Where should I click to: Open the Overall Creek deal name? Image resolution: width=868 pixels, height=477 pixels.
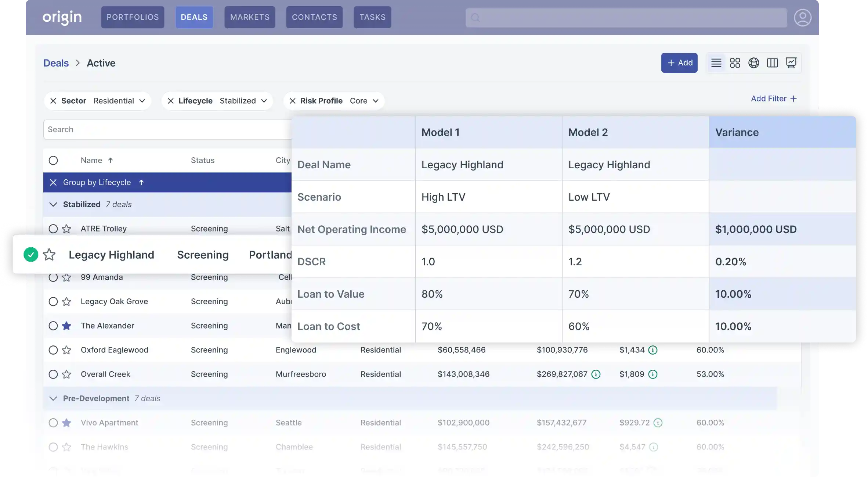[105, 374]
